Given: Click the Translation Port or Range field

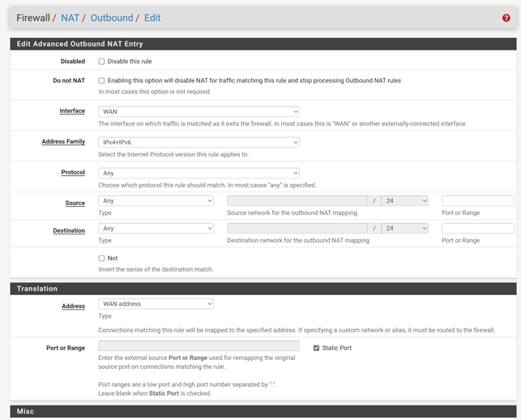Looking at the screenshot, I should (x=199, y=346).
